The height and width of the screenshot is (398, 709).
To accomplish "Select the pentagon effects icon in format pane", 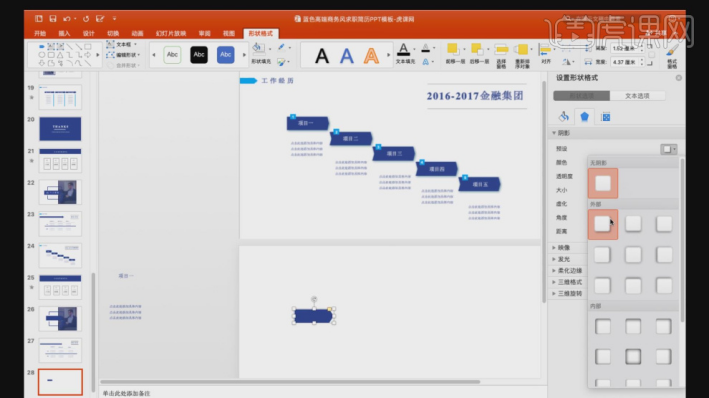I will point(584,117).
